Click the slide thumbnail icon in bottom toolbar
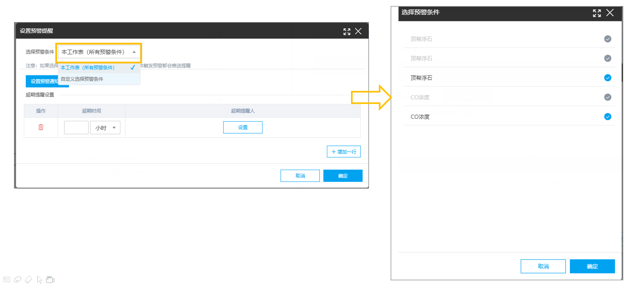This screenshot has width=644, height=287. tap(7, 280)
